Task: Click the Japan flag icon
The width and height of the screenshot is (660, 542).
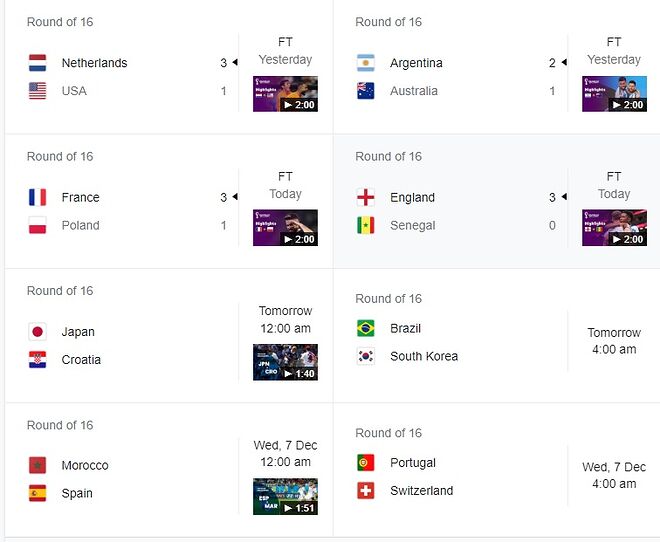Action: pos(38,332)
